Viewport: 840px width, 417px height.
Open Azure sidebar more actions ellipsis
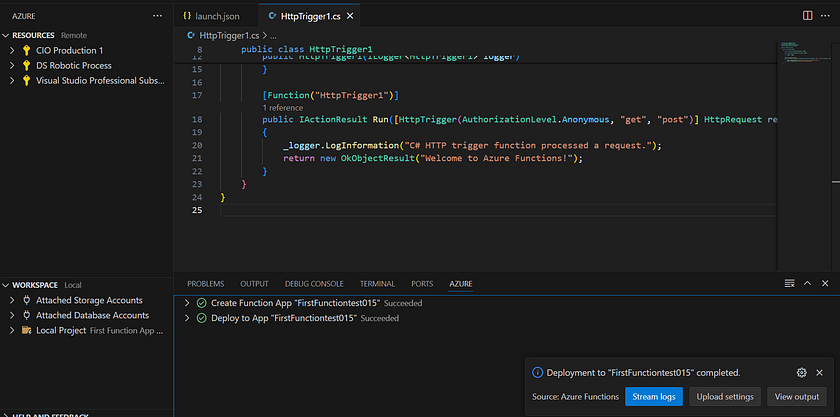point(157,16)
